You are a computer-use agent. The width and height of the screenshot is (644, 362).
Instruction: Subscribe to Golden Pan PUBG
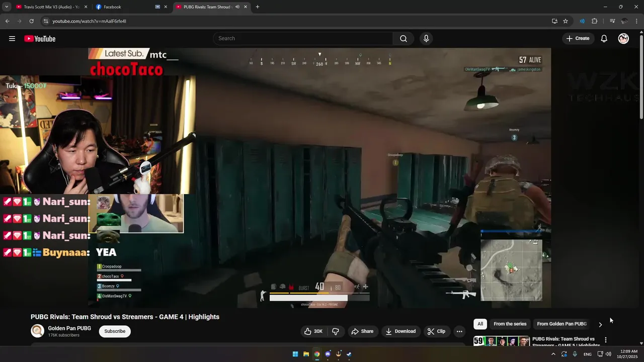click(x=115, y=331)
